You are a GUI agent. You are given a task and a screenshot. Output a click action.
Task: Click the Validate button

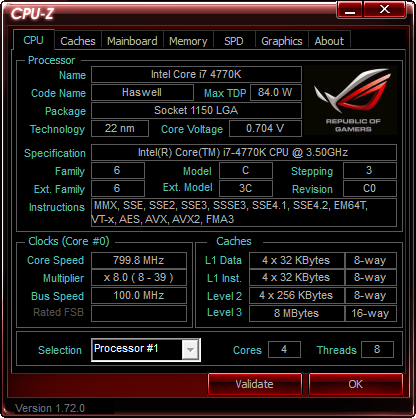pos(255,384)
